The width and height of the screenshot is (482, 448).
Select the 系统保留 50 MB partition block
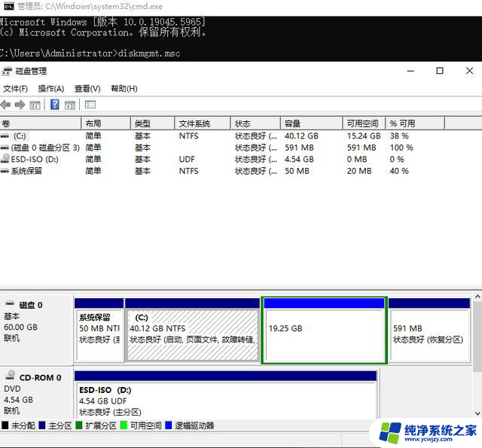tap(99, 331)
